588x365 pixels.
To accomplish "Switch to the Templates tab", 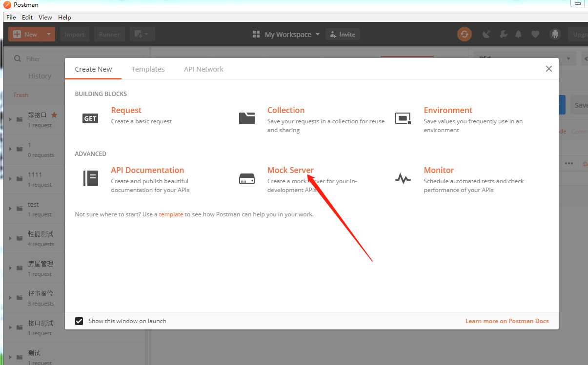I will click(x=148, y=69).
